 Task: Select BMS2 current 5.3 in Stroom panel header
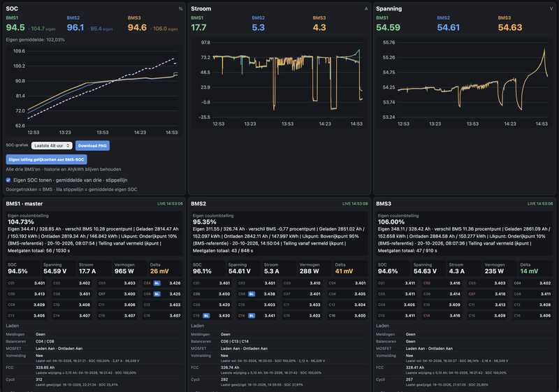pyautogui.click(x=258, y=27)
